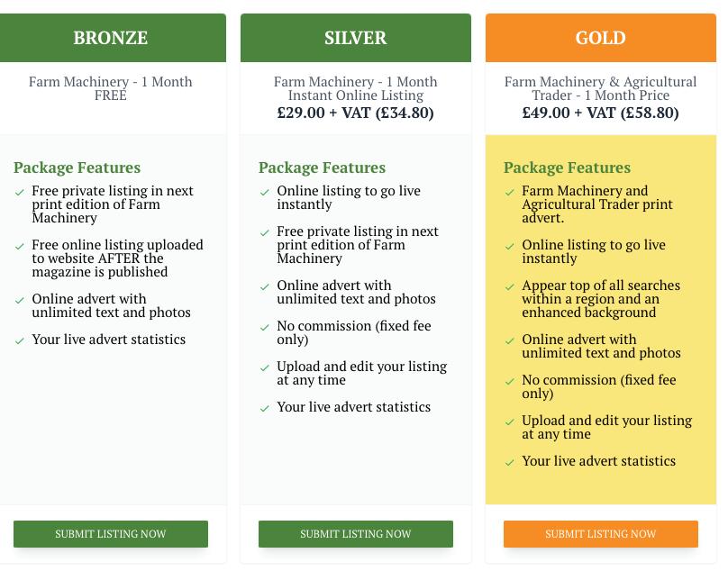
Task: Click the Gold price £49.00 + VAT text
Action: pos(601,113)
